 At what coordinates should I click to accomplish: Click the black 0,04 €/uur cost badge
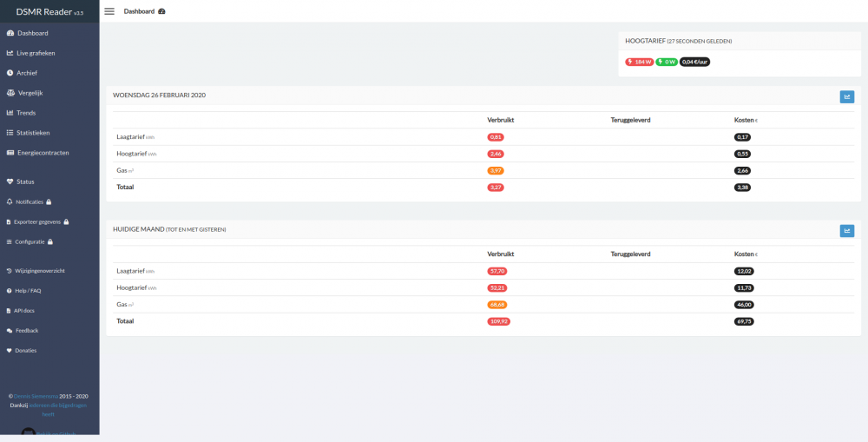click(694, 62)
